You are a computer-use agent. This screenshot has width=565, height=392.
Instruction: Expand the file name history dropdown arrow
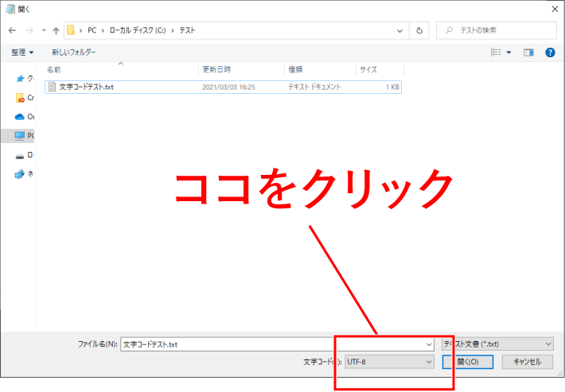tap(429, 344)
